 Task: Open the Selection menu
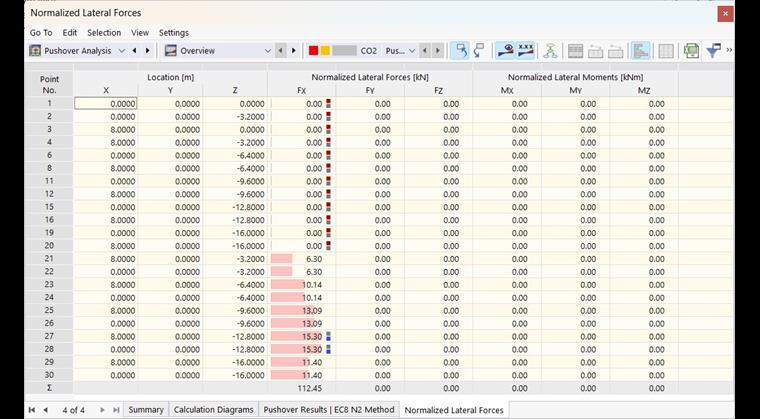pos(104,32)
